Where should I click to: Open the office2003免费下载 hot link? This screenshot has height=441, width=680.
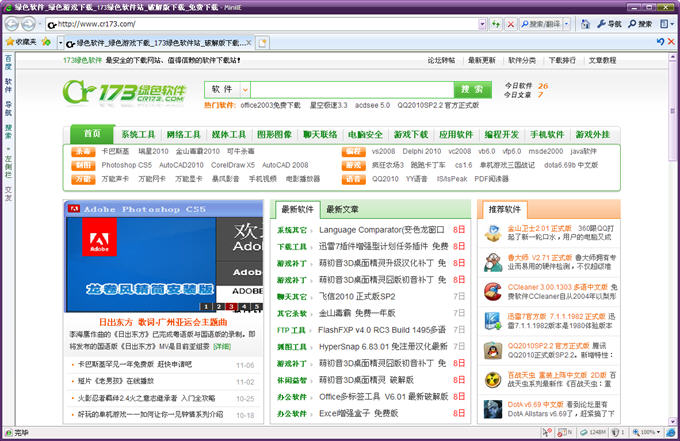point(270,104)
